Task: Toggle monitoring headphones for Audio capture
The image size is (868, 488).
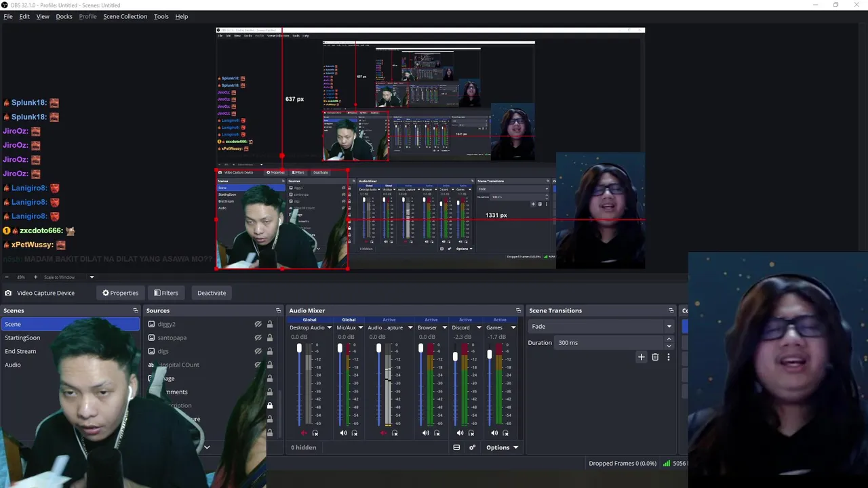Action: click(x=395, y=433)
